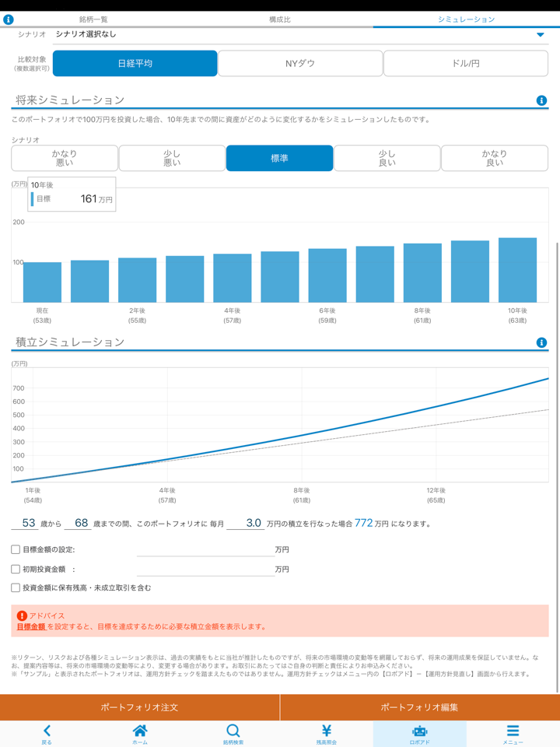Go to home via house icon
560x747 pixels.
[x=140, y=731]
